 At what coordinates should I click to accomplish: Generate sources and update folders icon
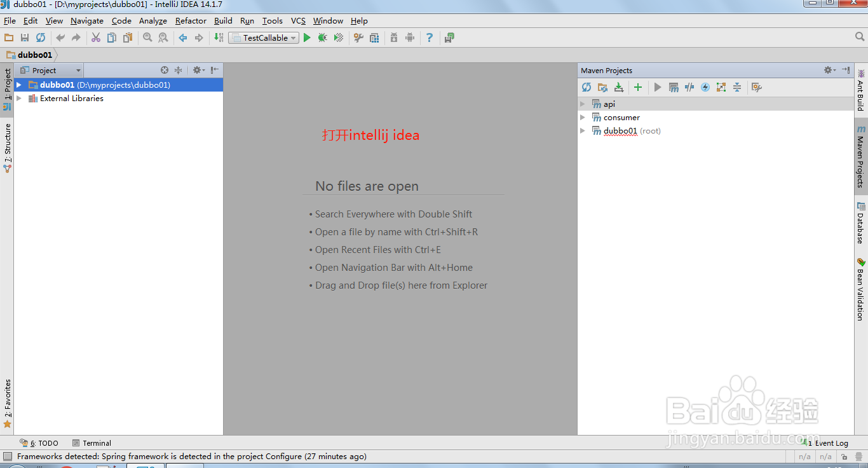click(602, 87)
